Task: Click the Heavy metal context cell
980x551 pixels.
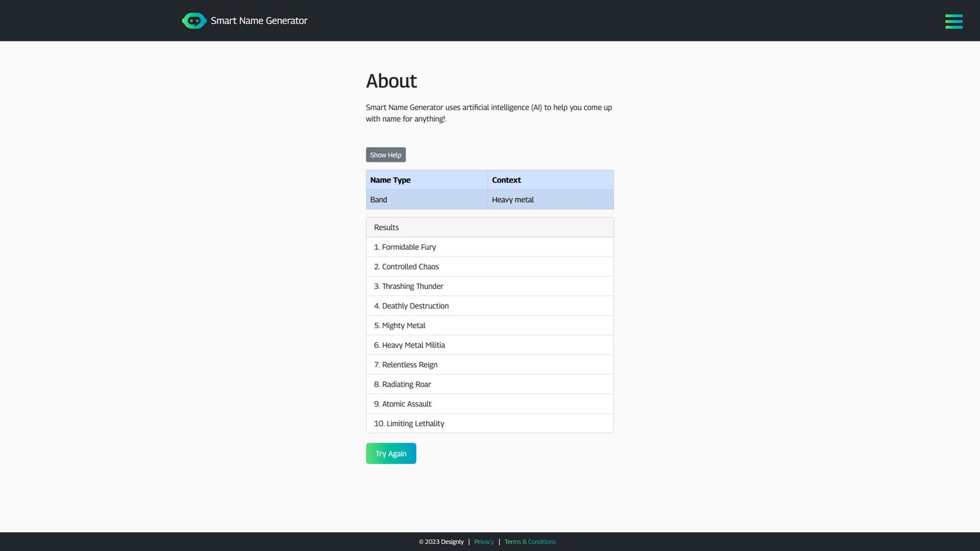Action: 513,200
